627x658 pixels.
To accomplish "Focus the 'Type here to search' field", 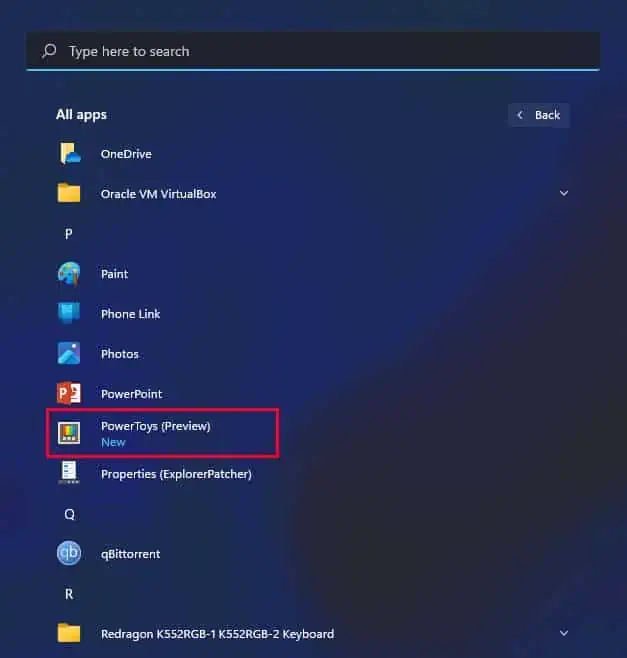I will tap(313, 51).
